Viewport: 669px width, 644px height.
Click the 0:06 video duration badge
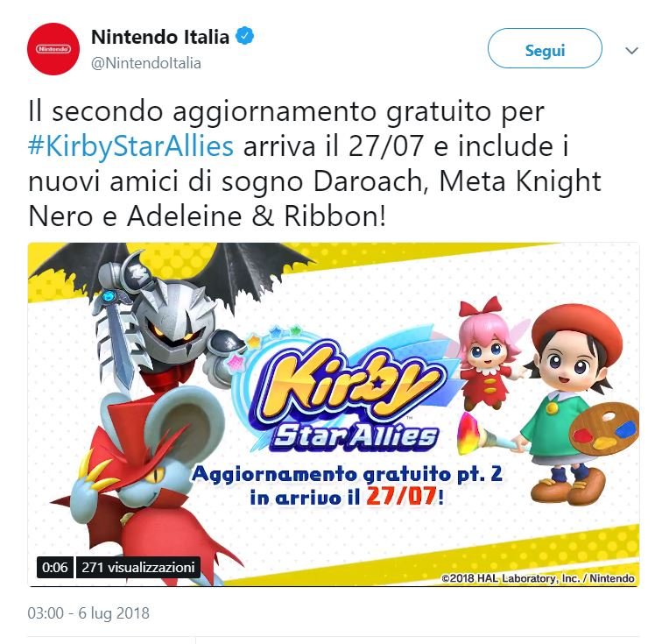[55, 567]
